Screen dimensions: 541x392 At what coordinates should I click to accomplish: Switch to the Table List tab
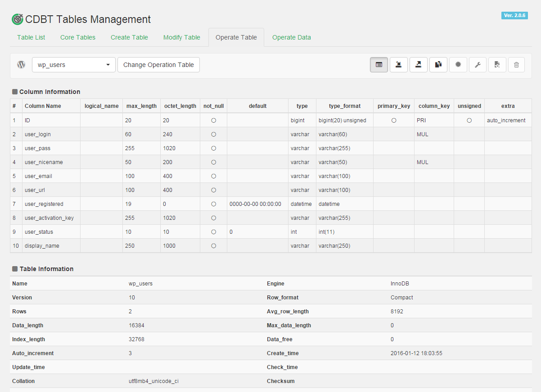[x=31, y=37]
